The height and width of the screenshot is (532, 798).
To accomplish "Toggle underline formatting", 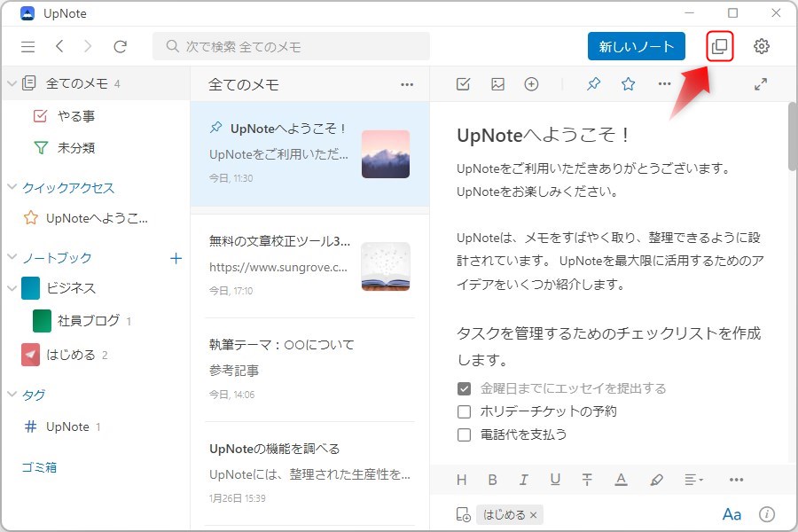I will coord(555,480).
